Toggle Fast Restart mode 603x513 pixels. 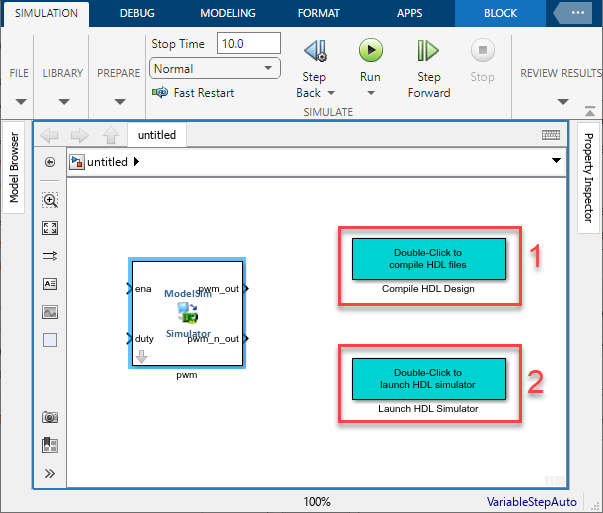(193, 93)
